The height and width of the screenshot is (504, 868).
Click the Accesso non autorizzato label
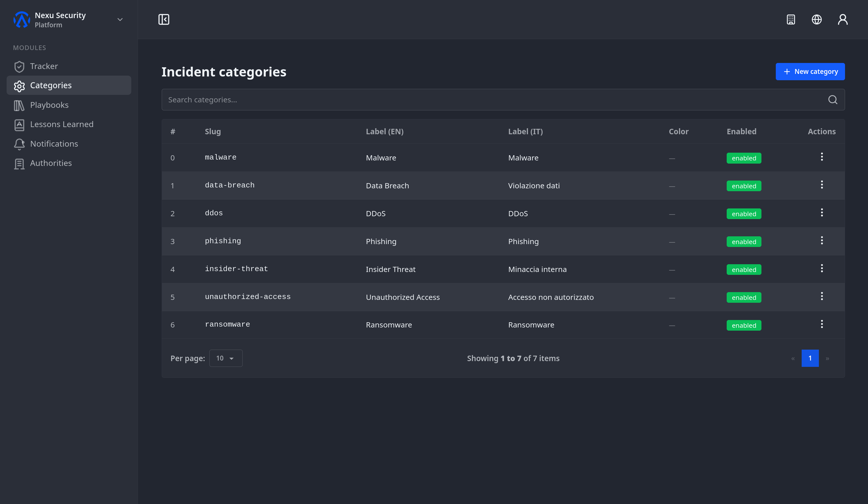coord(551,298)
